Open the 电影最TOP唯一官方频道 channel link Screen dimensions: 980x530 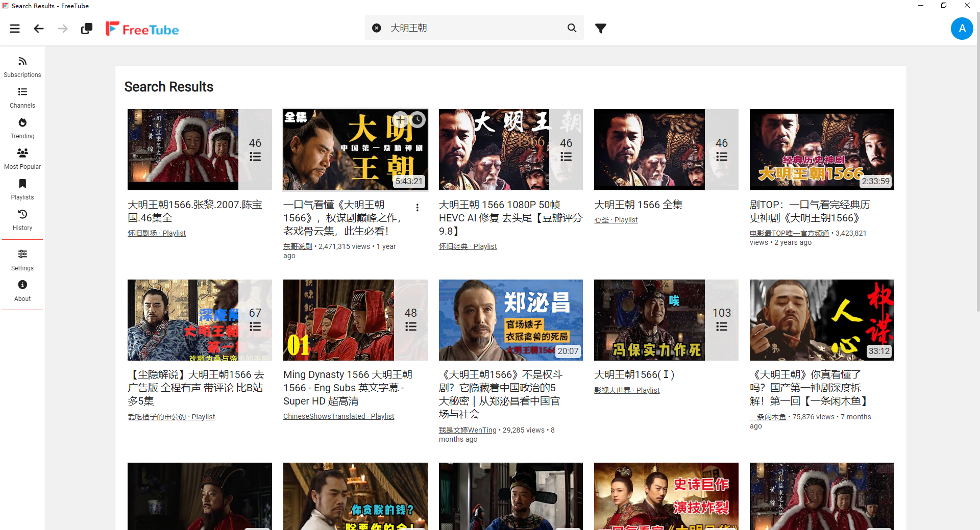(789, 233)
